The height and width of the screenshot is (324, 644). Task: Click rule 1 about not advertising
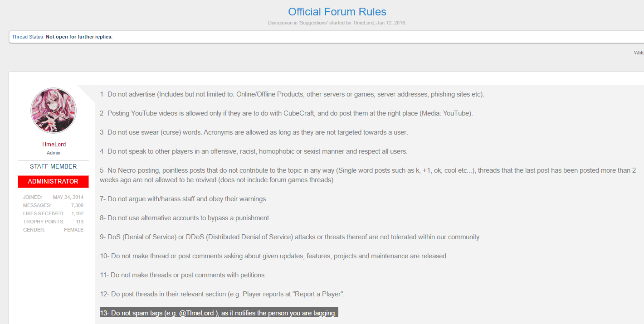pos(292,94)
